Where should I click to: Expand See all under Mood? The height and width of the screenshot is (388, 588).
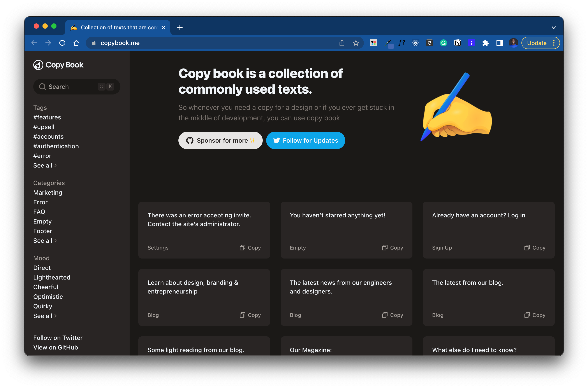[45, 316]
